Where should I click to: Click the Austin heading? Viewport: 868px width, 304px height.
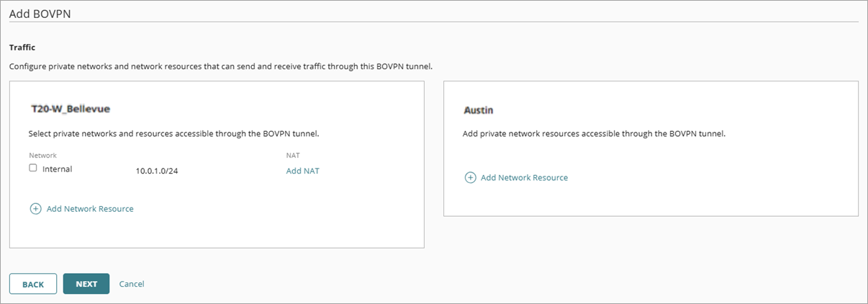(x=478, y=110)
